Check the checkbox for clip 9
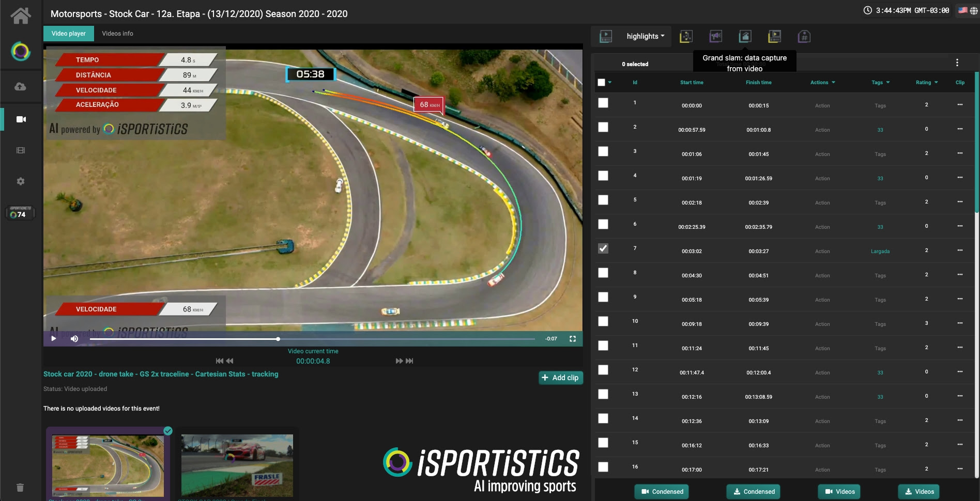 [x=603, y=297]
